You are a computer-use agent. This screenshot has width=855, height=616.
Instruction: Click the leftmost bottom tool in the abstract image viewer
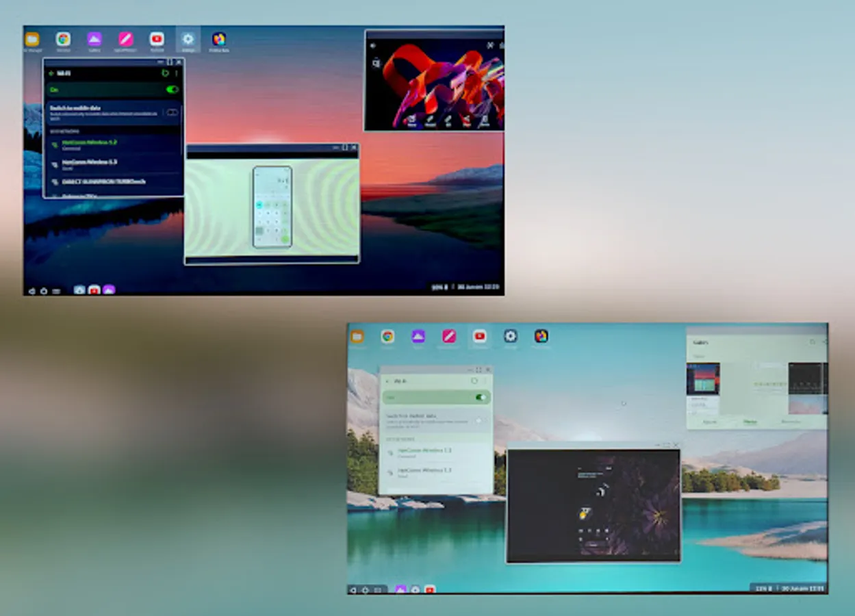411,121
